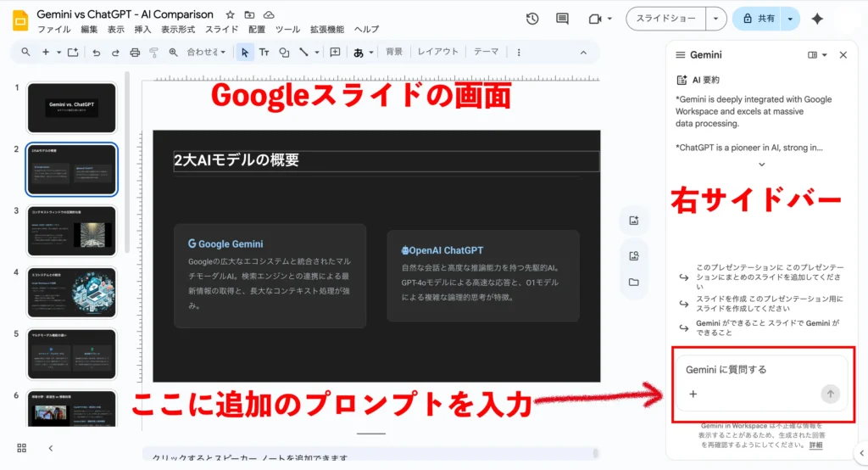Click the zoom tool icon
868x470 pixels.
pos(173,52)
